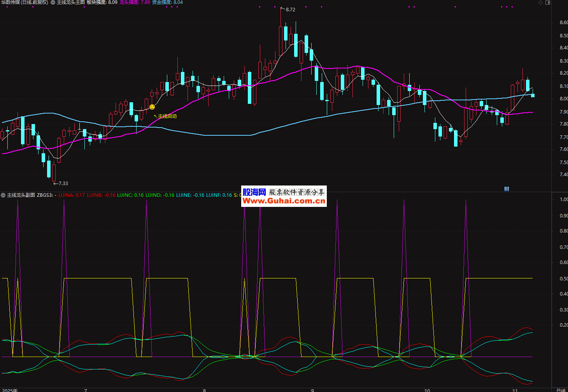Viewport: 568px width, 392px height.
Task: Select the green LIJINC legend value
Action: [x=130, y=195]
